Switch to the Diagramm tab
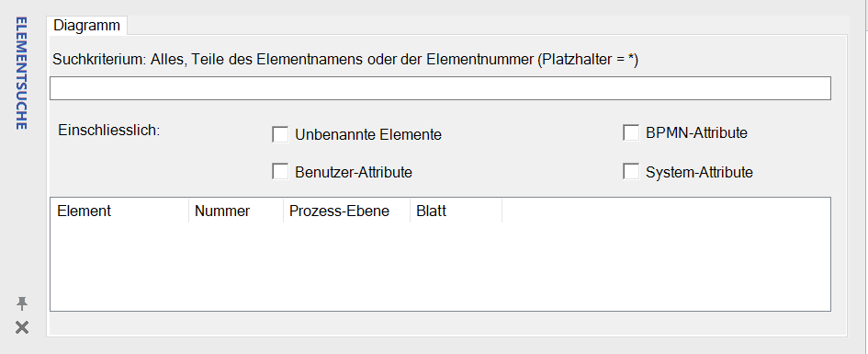This screenshot has height=354, width=868. [x=87, y=26]
